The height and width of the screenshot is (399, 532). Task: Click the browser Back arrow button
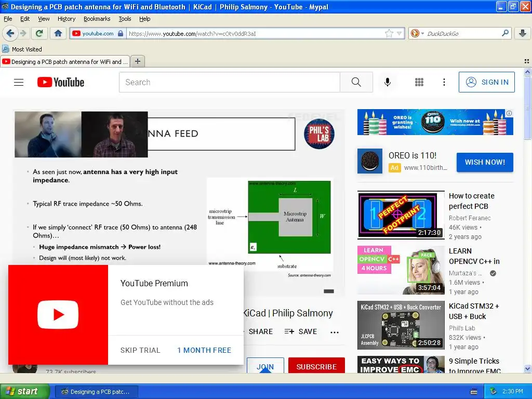[x=10, y=33]
